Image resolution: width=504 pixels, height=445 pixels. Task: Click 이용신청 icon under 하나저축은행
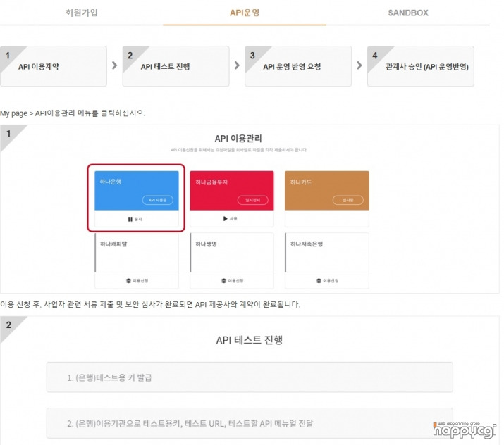[x=319, y=281]
